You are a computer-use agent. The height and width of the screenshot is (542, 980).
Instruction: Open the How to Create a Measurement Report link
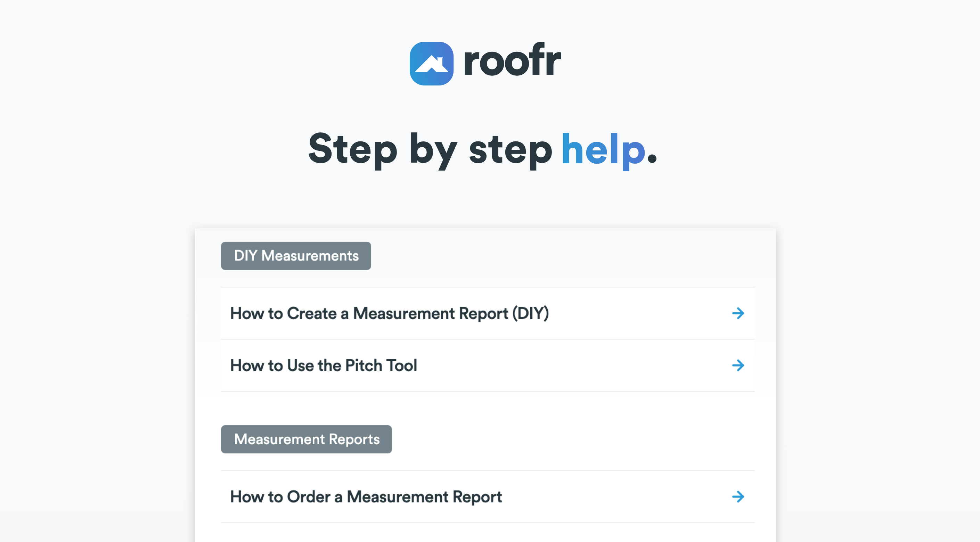pyautogui.click(x=389, y=313)
